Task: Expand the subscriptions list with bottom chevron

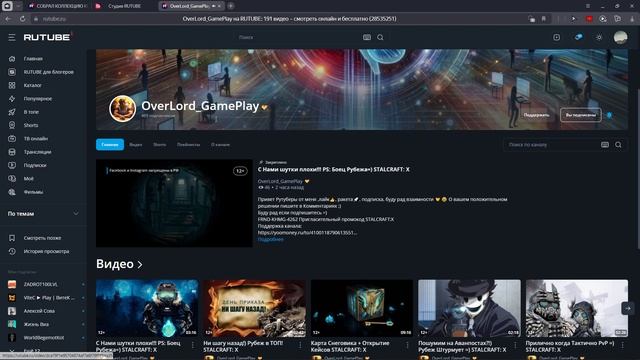Action: pos(12,351)
